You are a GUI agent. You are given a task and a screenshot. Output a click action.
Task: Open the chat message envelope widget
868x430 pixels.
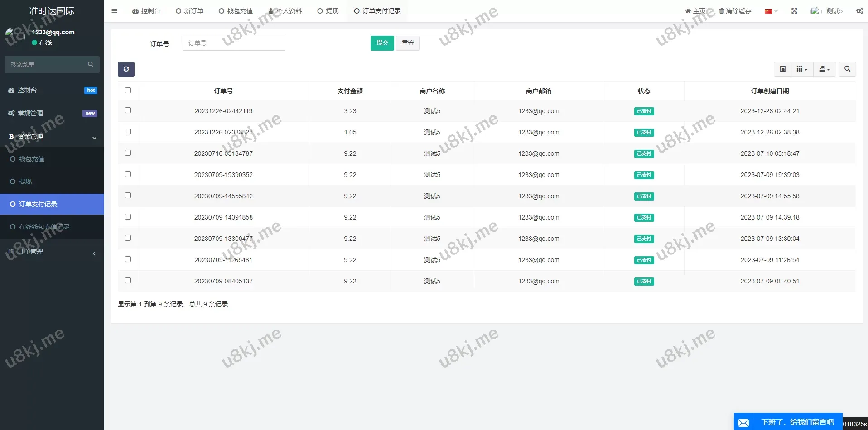(x=743, y=422)
